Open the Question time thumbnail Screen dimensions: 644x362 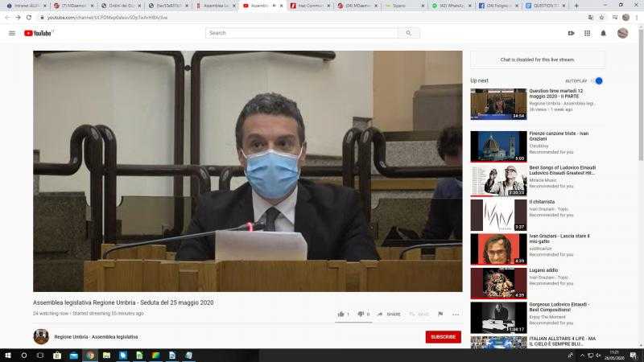point(498,105)
